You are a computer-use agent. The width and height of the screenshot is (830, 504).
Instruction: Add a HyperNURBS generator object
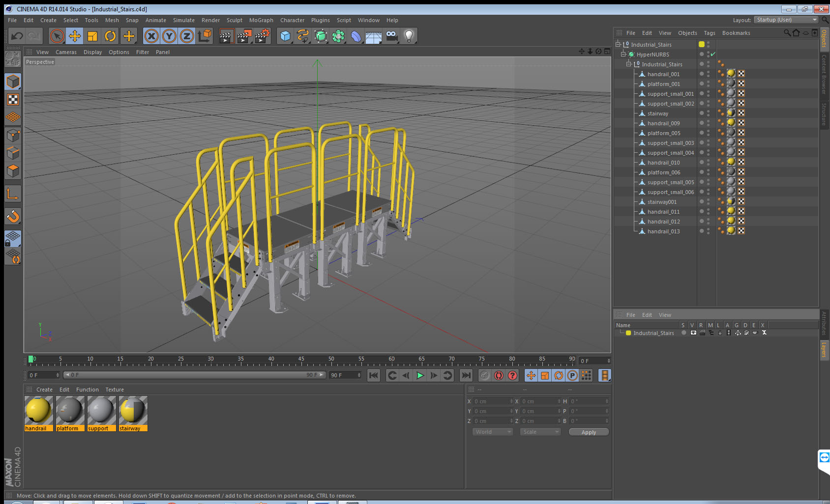coord(321,36)
